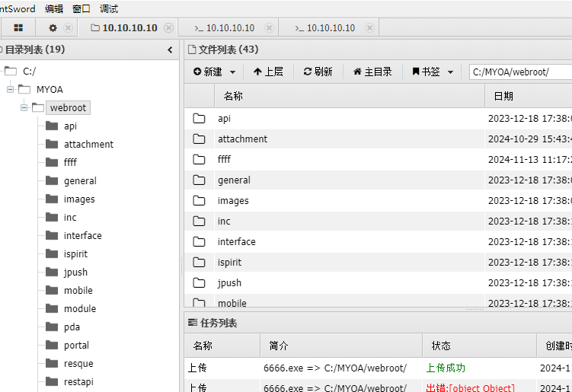Viewport: 572px width, 392px height.
Task: Collapse the webroot tree node
Action: 24,108
